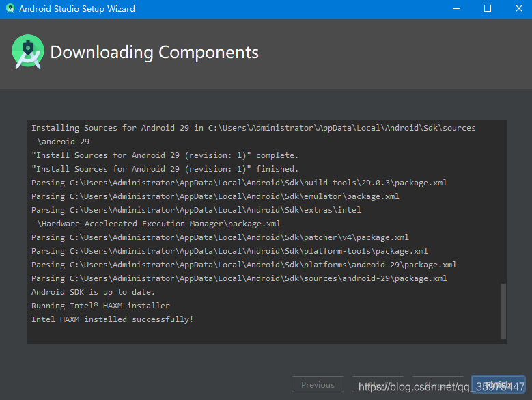Click "Installing Sources for Android 29" line
The height and width of the screenshot is (400, 532).
tap(253, 128)
